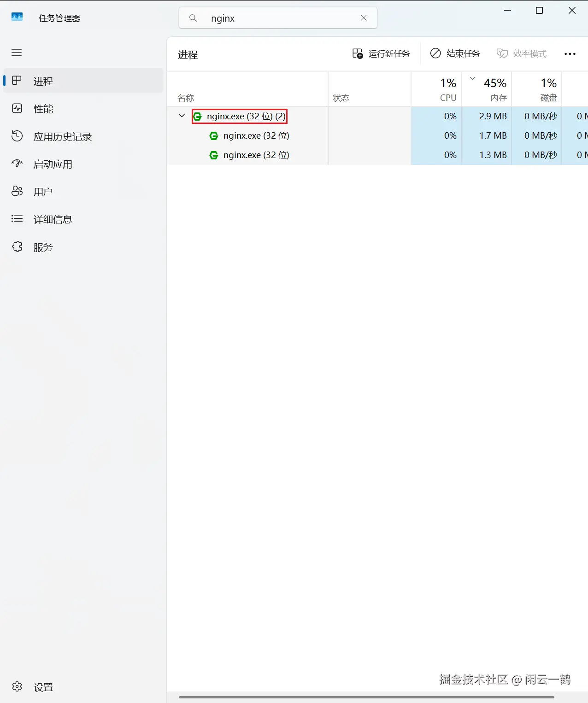Click the Task Manager app icon

pyautogui.click(x=17, y=17)
